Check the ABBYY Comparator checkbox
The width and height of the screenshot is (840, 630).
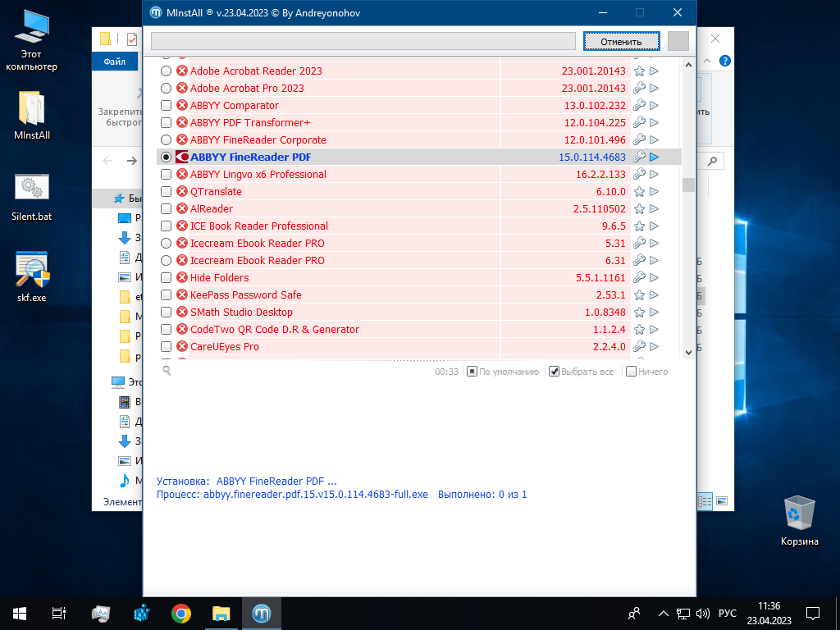(x=166, y=106)
